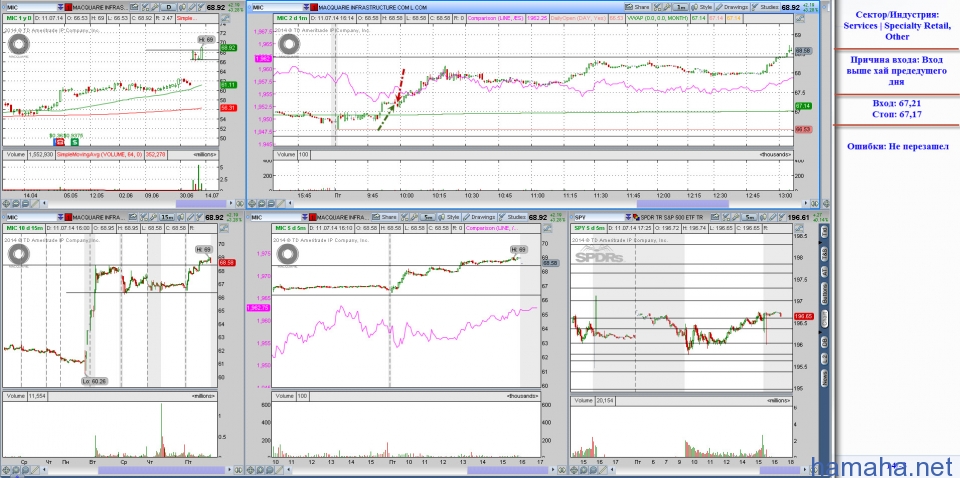This screenshot has width=960, height=478.
Task: Click scissors icon in top 1m MIC chart toolbar
Action: [657, 7]
